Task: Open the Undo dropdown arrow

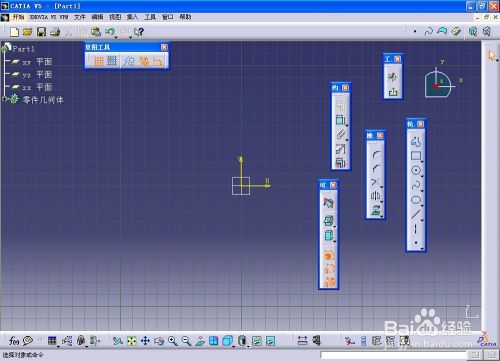Action: (116, 37)
